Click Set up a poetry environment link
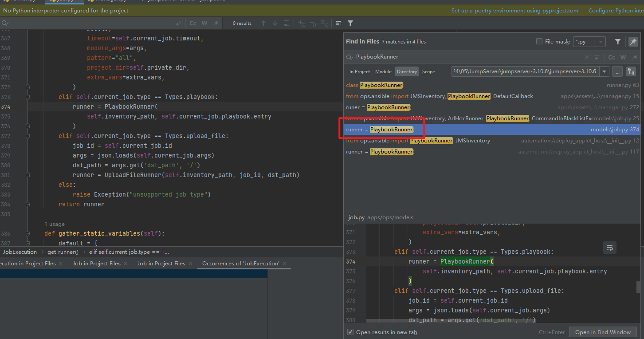The height and width of the screenshot is (339, 644). pos(515,11)
